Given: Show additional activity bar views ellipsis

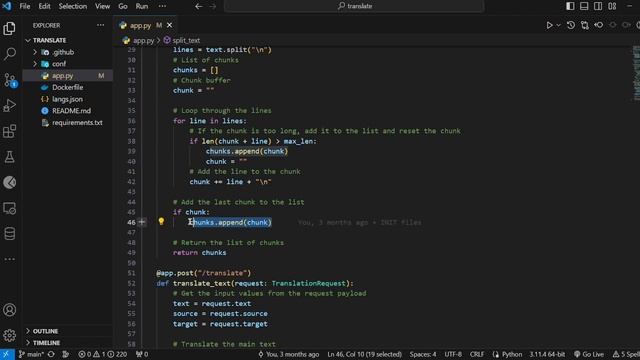Looking at the screenshot, I should 9,259.
